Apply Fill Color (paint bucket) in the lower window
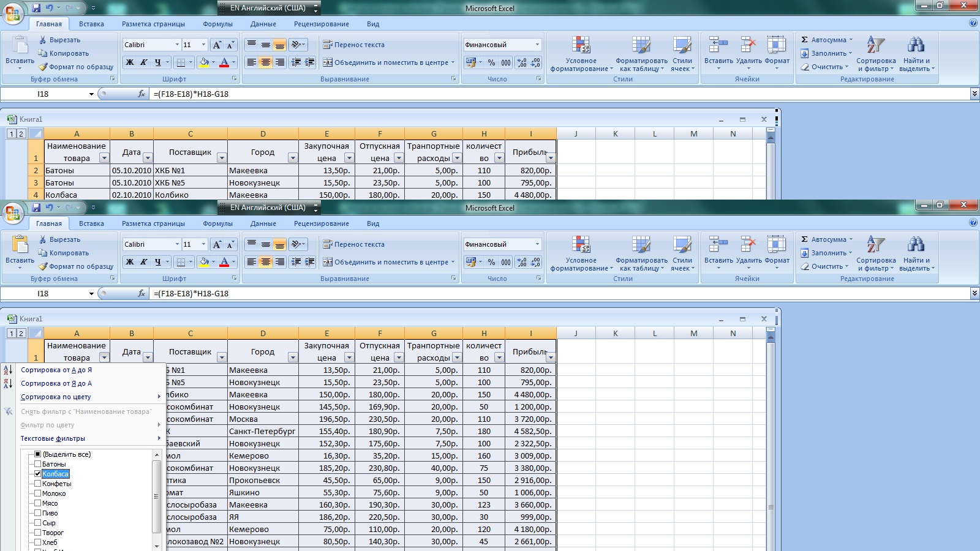The height and width of the screenshot is (551, 980). pos(204,262)
